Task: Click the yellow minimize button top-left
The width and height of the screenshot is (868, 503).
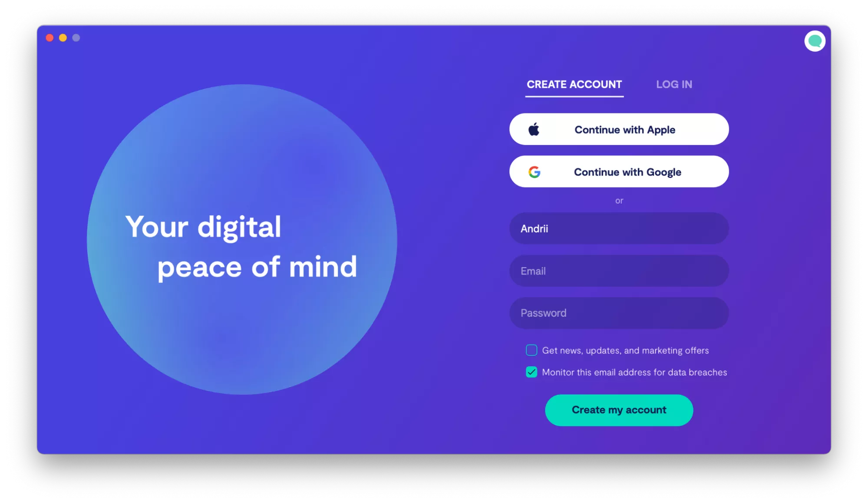Action: [65, 38]
